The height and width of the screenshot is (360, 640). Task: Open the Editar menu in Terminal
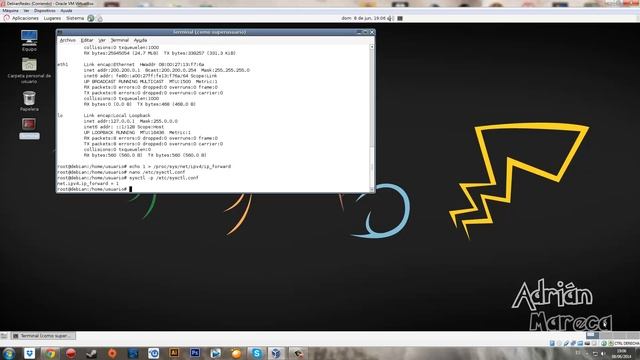tap(87, 40)
